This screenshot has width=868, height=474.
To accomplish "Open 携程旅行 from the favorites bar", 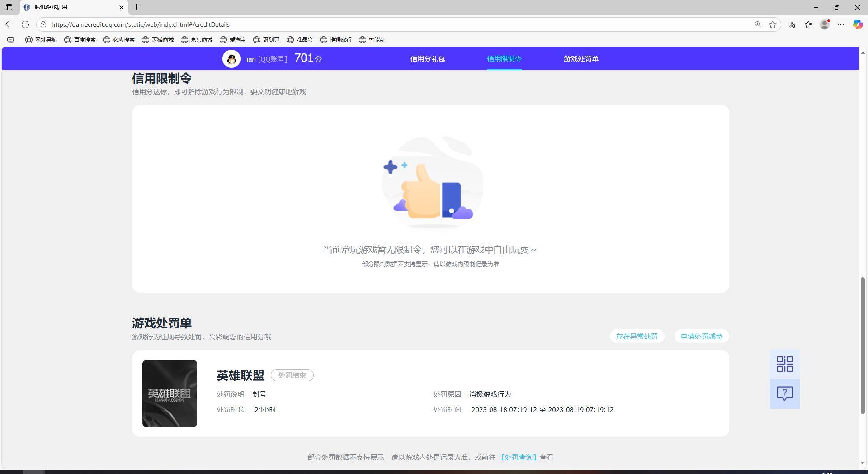I will coord(336,40).
